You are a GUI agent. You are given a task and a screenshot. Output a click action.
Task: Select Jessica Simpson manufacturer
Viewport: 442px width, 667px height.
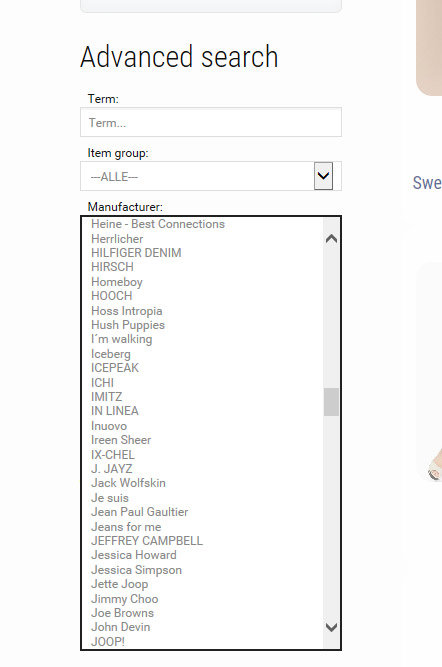click(x=136, y=570)
